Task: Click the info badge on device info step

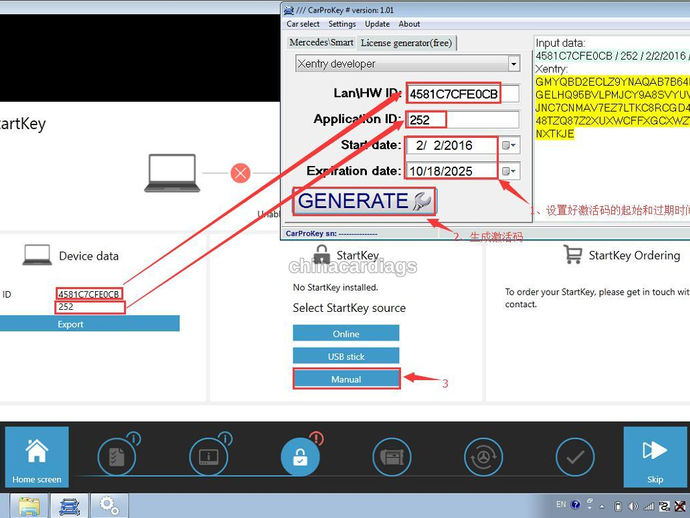Action: pos(225,438)
